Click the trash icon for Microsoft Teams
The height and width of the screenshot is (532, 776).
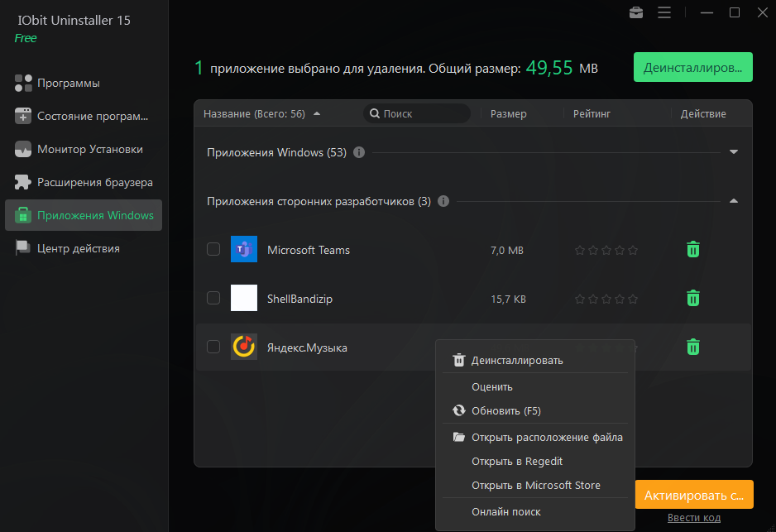pyautogui.click(x=693, y=249)
